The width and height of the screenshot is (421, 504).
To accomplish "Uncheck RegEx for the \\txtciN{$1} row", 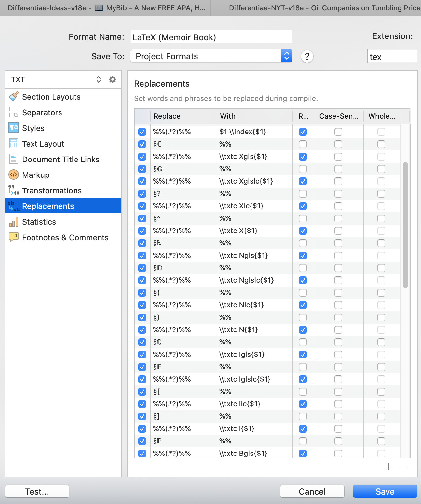I will pyautogui.click(x=303, y=330).
